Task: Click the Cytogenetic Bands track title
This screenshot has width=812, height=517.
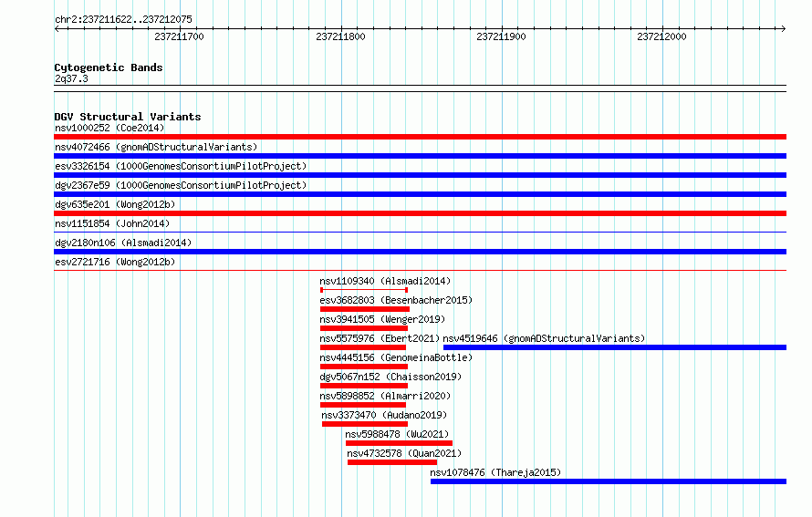Action: 109,67
